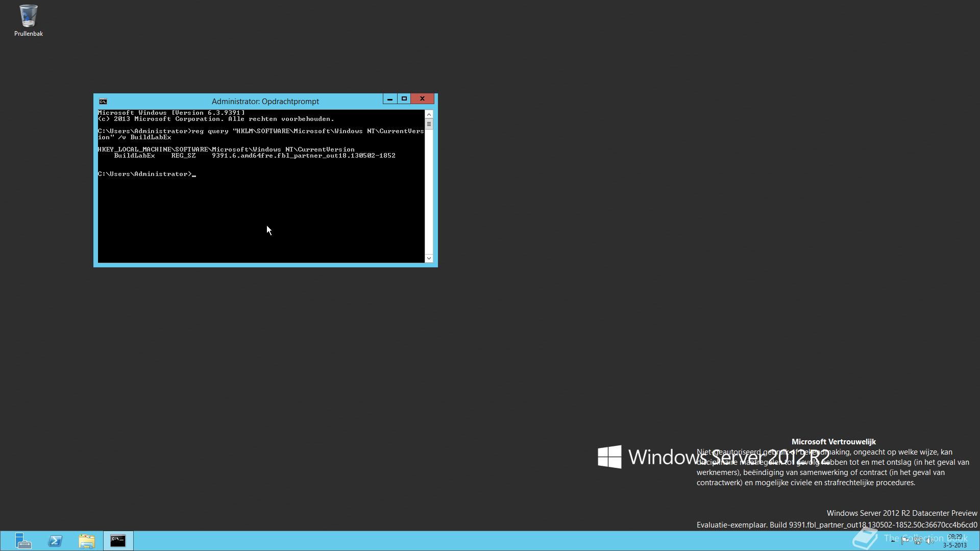Click the 'Microsoft Vertrouwelijk' heading on the desktop

pos(834,442)
